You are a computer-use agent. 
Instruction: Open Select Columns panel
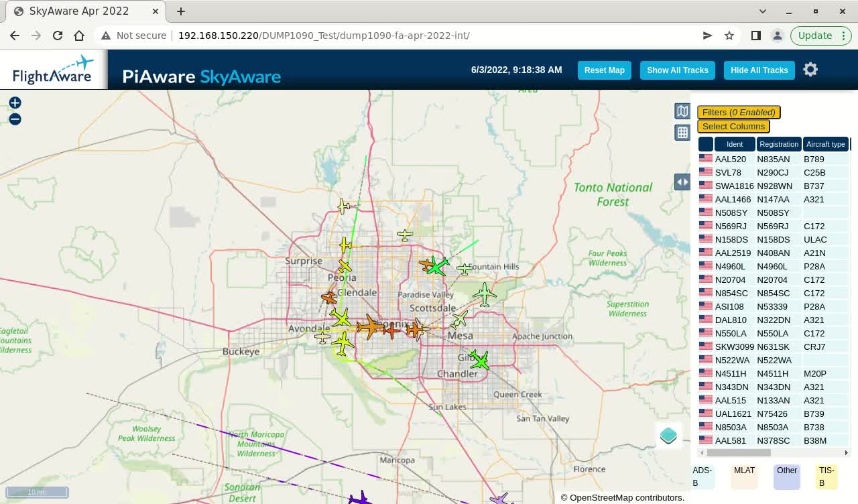[x=733, y=126]
